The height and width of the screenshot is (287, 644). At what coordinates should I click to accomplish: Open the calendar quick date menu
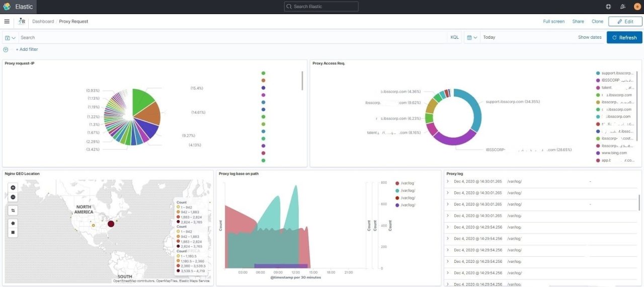click(x=471, y=37)
